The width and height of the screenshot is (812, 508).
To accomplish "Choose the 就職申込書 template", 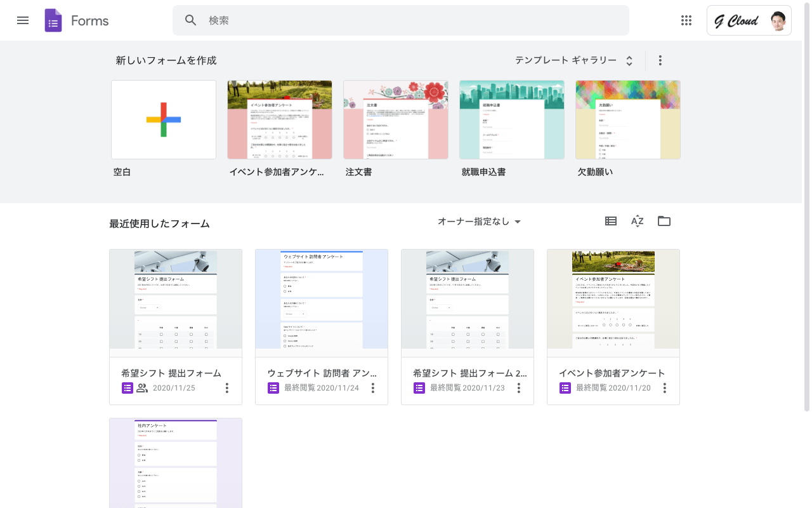I will (x=512, y=119).
